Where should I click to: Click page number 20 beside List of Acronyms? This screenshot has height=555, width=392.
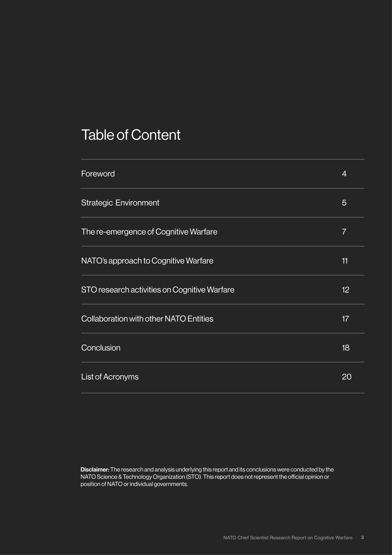pyautogui.click(x=347, y=377)
